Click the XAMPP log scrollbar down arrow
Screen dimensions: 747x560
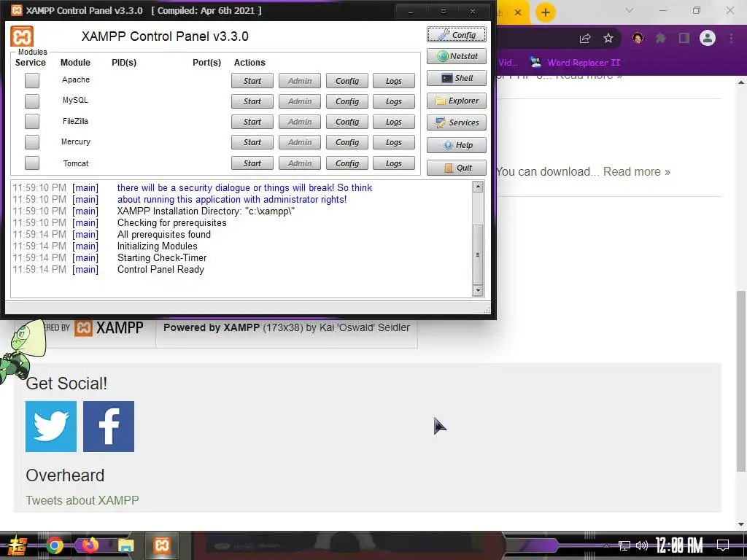pyautogui.click(x=478, y=290)
